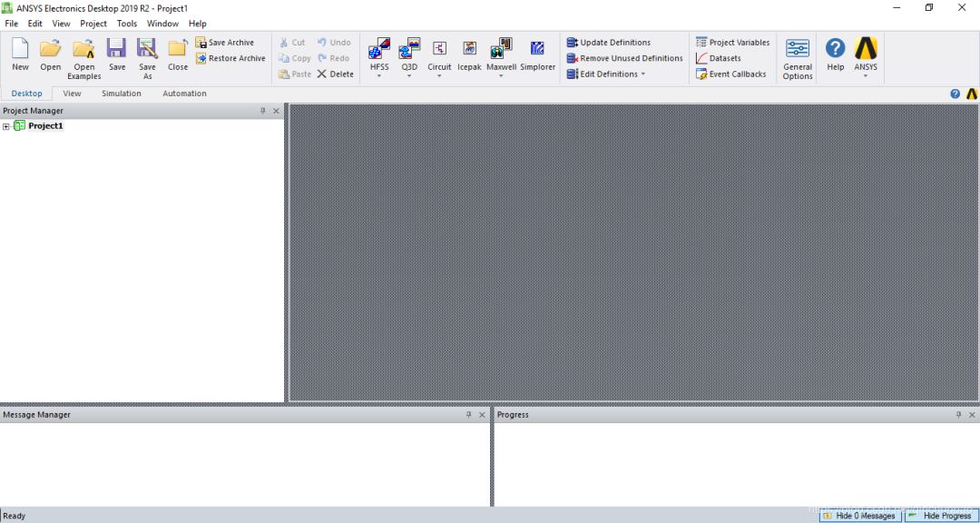Click the Delete command
Screen dimensions: 980x523
coord(335,74)
